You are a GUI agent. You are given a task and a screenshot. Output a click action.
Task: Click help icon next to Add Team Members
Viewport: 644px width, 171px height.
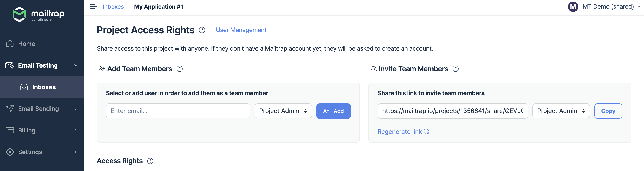point(180,69)
